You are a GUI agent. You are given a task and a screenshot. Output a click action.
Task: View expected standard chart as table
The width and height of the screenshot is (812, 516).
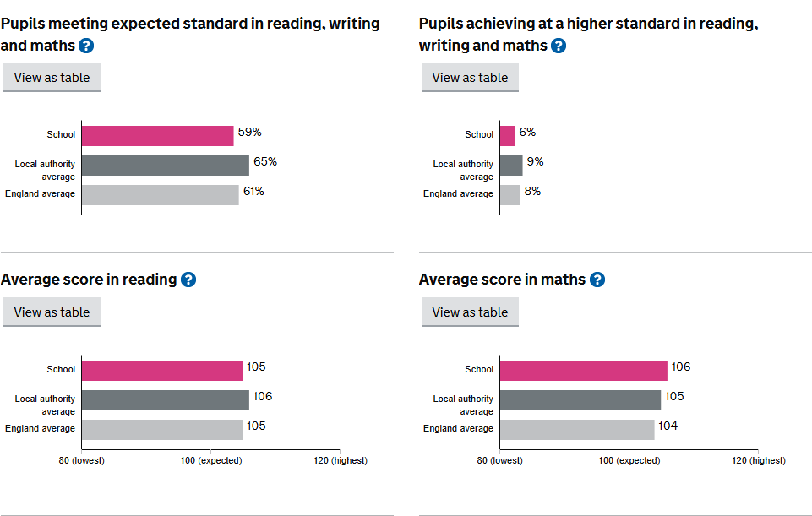(x=52, y=78)
